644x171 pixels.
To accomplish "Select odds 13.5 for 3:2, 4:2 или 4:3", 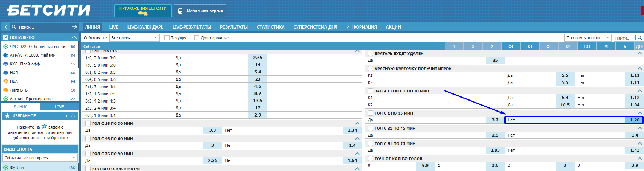I will pos(258,101).
